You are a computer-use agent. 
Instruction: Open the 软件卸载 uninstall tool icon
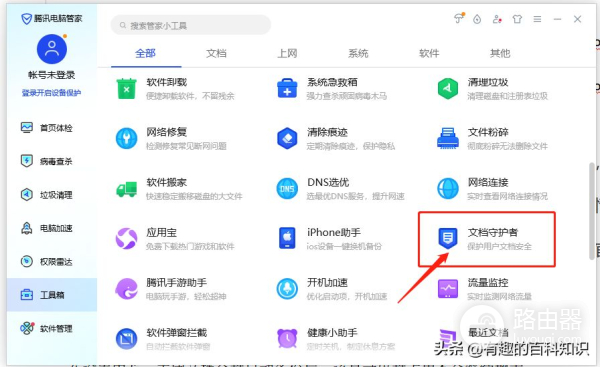tap(126, 89)
